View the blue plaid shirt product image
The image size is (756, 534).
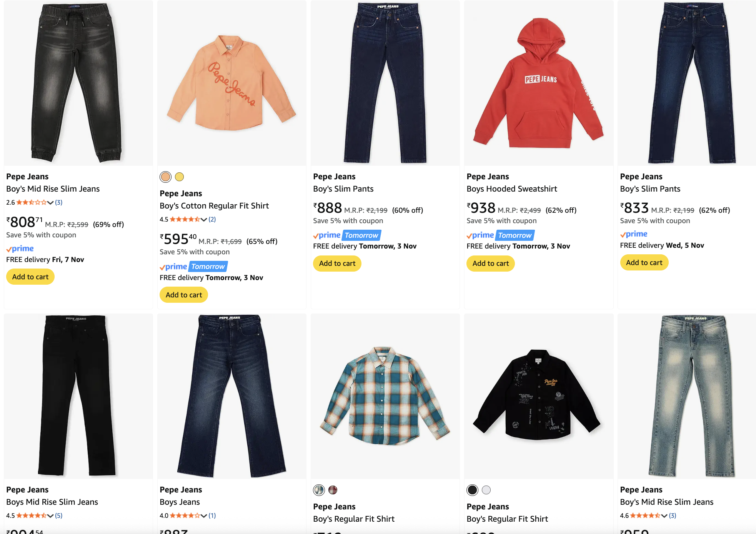385,396
